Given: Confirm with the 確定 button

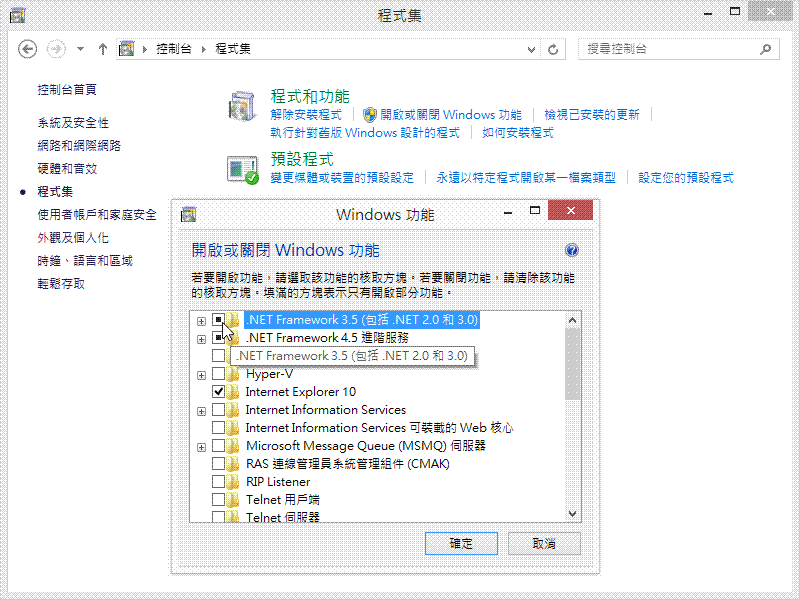Looking at the screenshot, I should [x=461, y=543].
